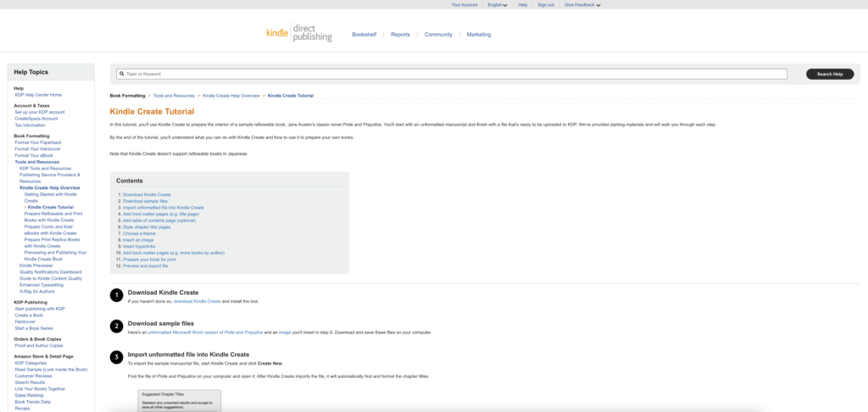Screen dimensions: 868x412
Task: Select Tools and Resources in sidebar
Action: click(37, 162)
